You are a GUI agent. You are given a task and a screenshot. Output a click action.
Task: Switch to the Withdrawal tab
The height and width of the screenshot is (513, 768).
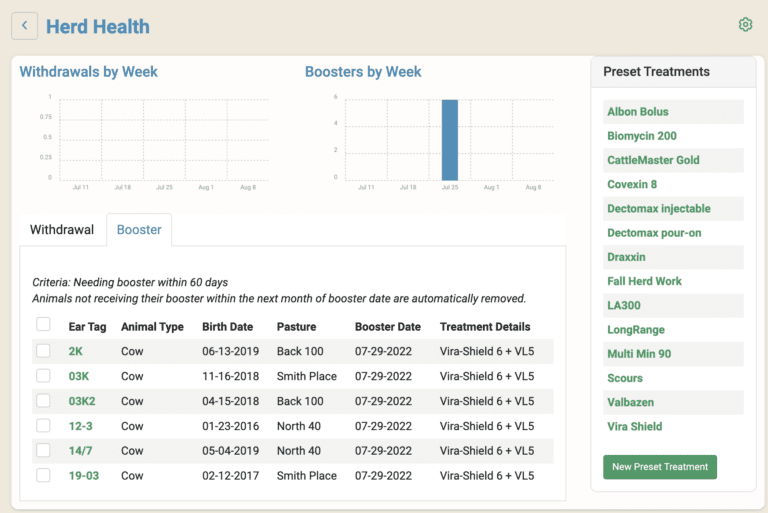coord(62,230)
